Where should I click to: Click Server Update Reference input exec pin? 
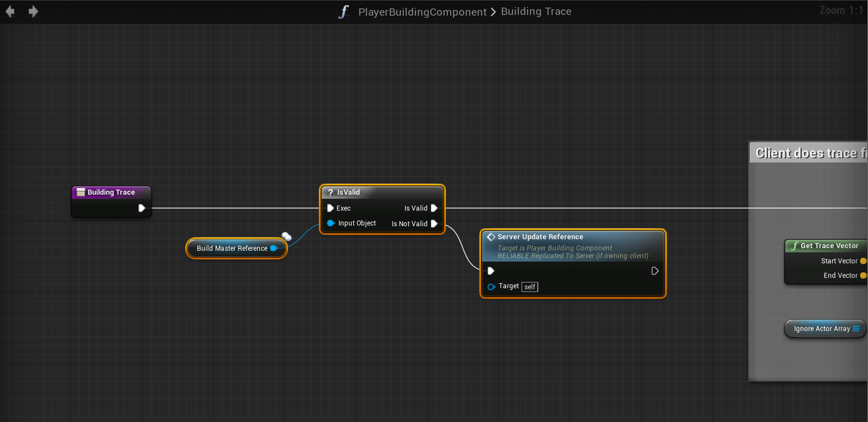[491, 271]
